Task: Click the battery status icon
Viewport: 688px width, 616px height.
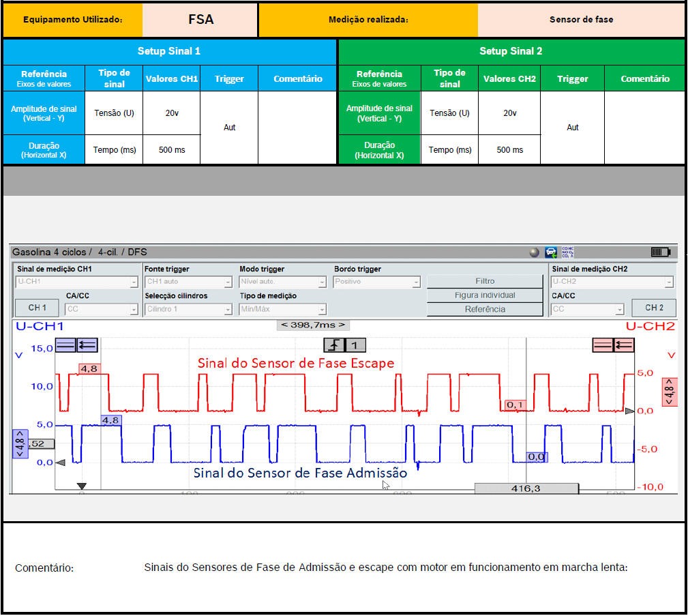Action: (x=660, y=252)
